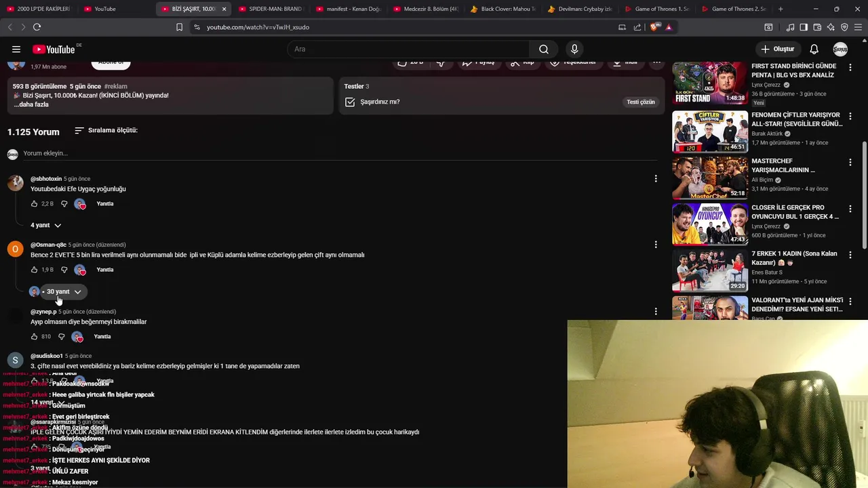Open Leo AI sparkle icon

[x=831, y=27]
